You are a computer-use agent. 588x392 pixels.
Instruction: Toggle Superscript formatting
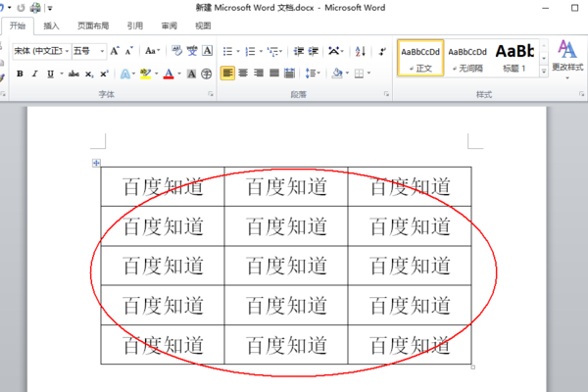[104, 73]
